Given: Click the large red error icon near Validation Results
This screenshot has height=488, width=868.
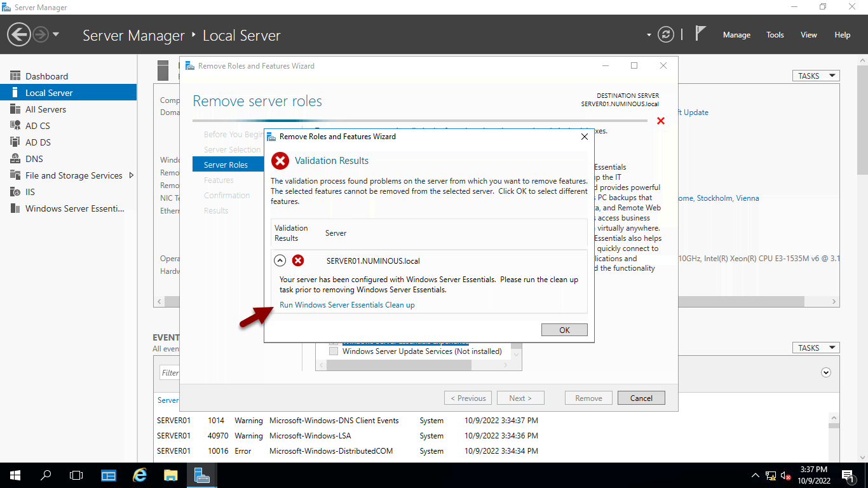Looking at the screenshot, I should [x=280, y=161].
